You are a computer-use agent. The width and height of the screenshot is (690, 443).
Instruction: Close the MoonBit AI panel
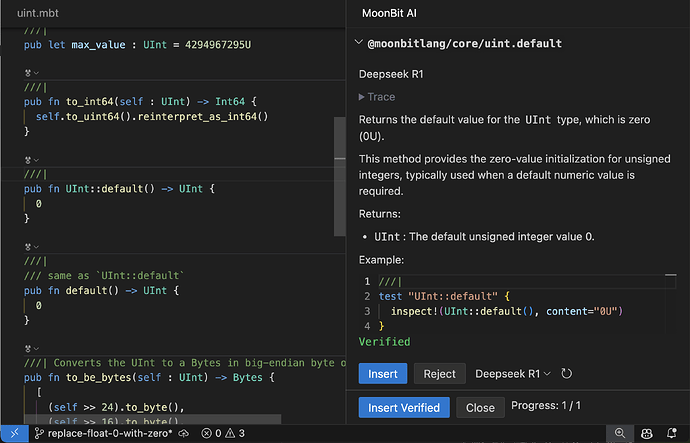point(480,407)
